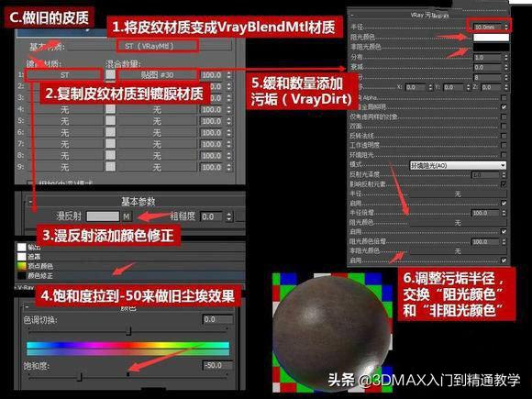
Task: Select the 输出 map list entry
Action: (x=34, y=248)
